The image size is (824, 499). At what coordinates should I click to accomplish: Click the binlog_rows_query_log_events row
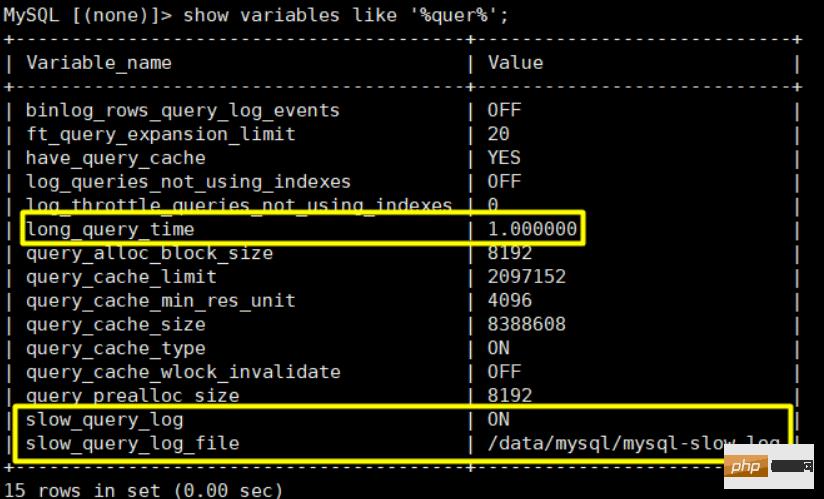coord(183,110)
